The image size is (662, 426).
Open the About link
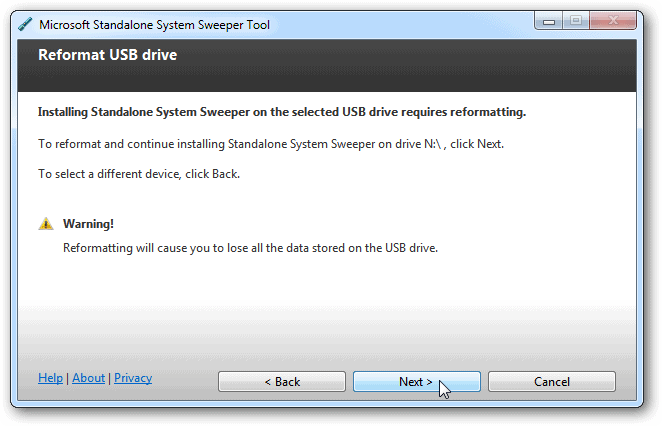point(88,378)
